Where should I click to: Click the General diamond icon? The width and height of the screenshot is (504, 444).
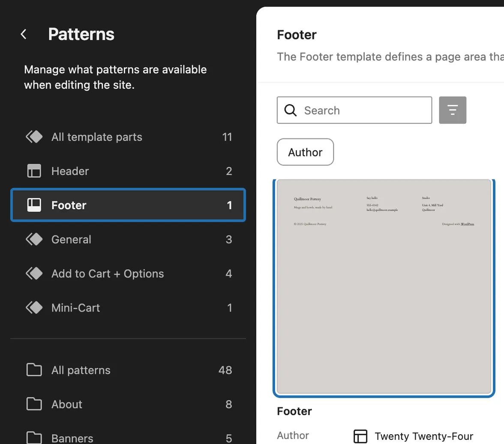34,239
